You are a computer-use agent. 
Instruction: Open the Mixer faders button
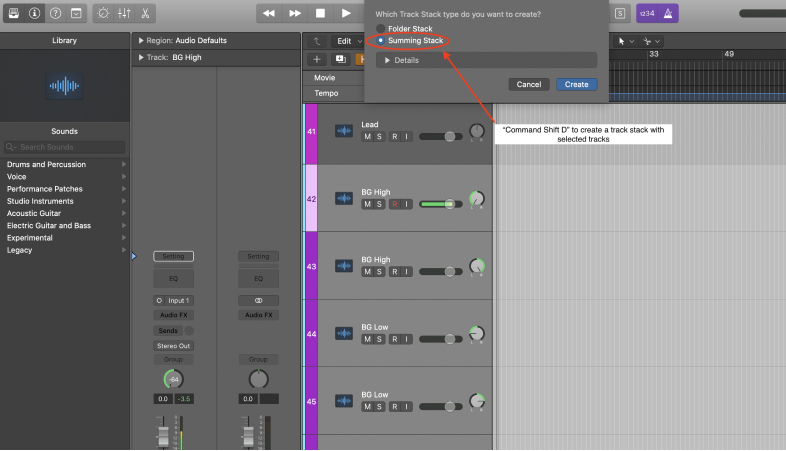click(124, 14)
